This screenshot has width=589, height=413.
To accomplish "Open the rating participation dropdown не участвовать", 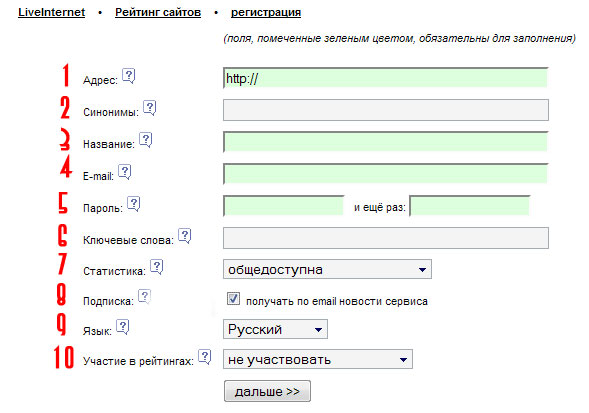I will pos(318,359).
